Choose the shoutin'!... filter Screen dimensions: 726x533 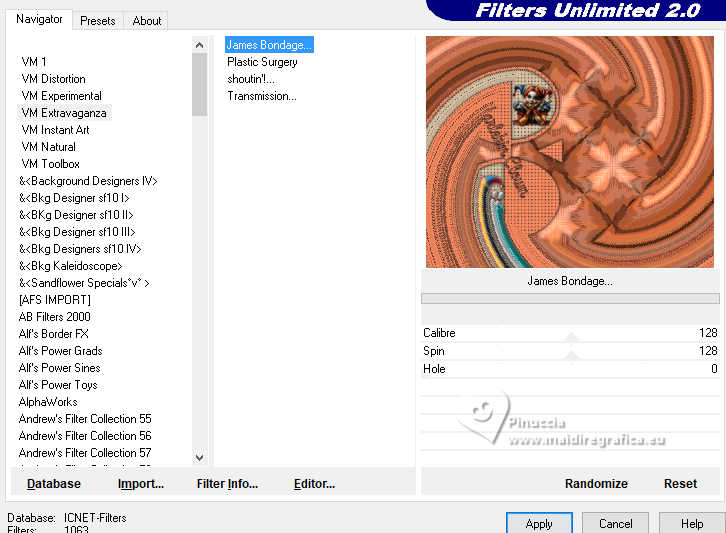pos(250,79)
